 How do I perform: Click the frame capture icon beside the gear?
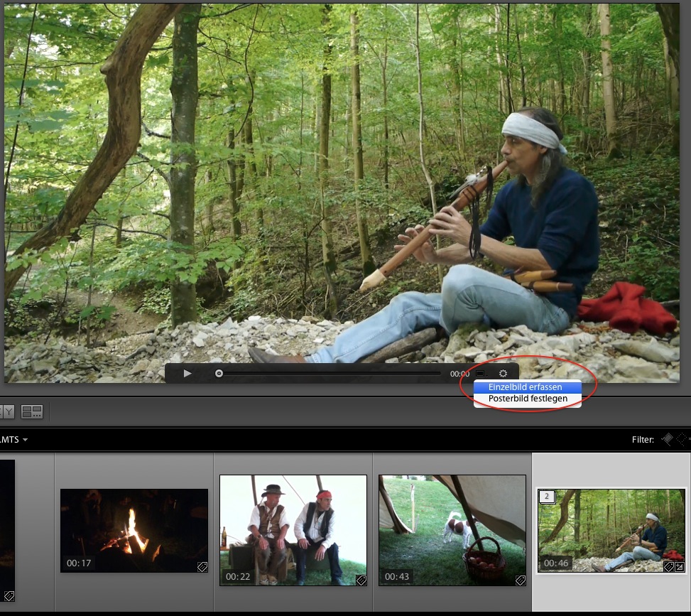click(481, 373)
